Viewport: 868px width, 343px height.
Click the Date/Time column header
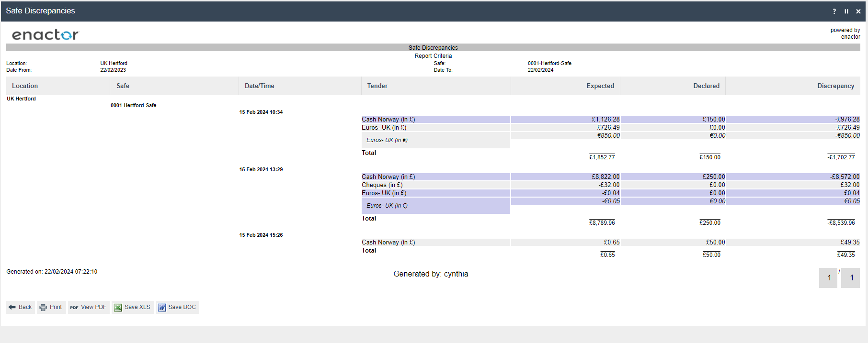pos(260,86)
